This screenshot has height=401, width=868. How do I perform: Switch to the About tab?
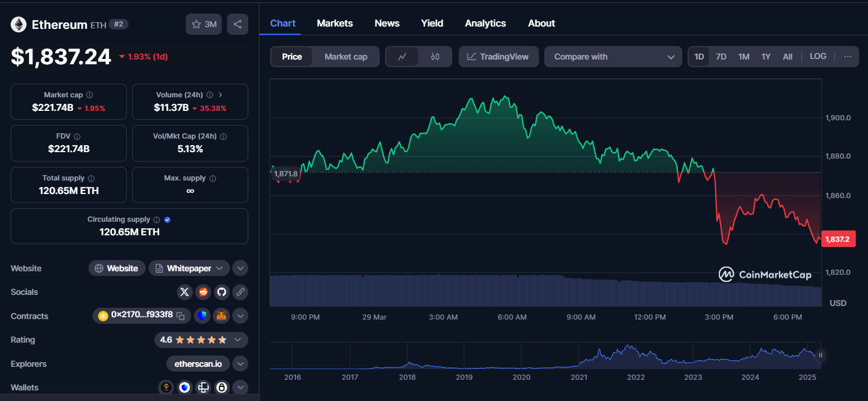pyautogui.click(x=541, y=24)
